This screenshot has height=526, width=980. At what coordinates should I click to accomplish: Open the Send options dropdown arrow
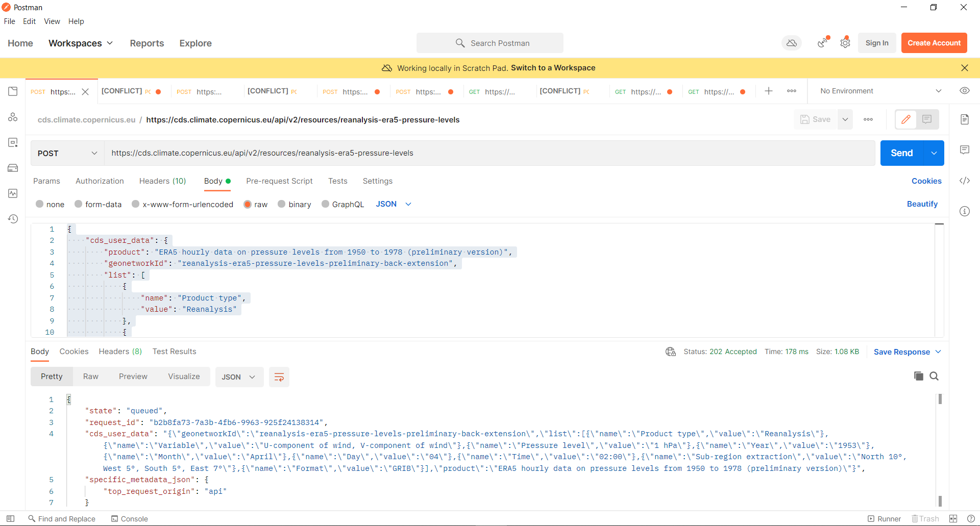click(x=934, y=153)
